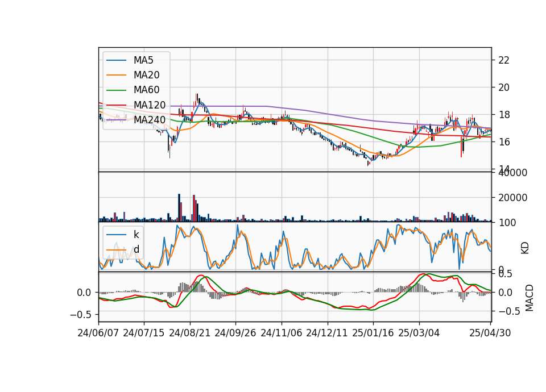The image size is (546, 392).
Task: Select the 24/08/21 x-axis date
Action: 190,333
